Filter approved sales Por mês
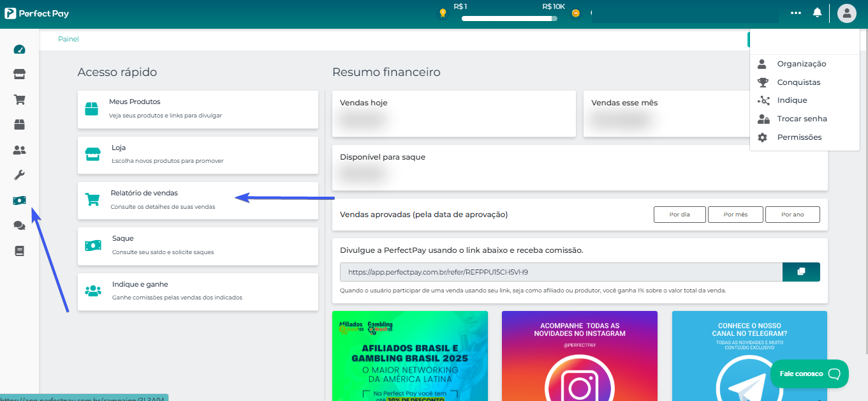868x401 pixels. [735, 215]
